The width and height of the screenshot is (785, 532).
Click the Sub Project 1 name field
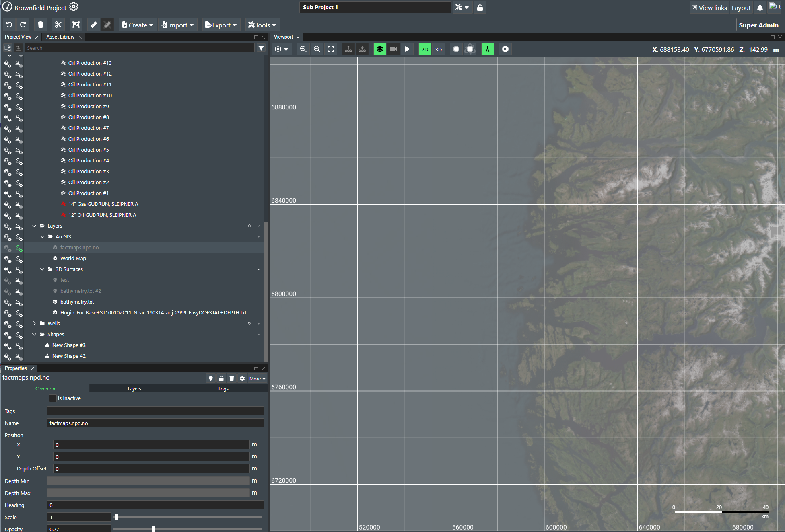pos(375,8)
